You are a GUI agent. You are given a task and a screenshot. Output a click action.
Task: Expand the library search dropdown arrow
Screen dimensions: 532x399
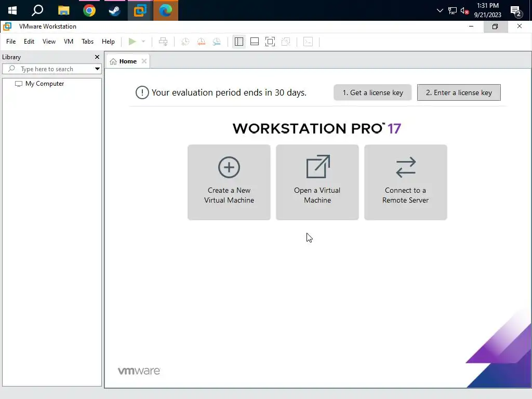coord(97,69)
